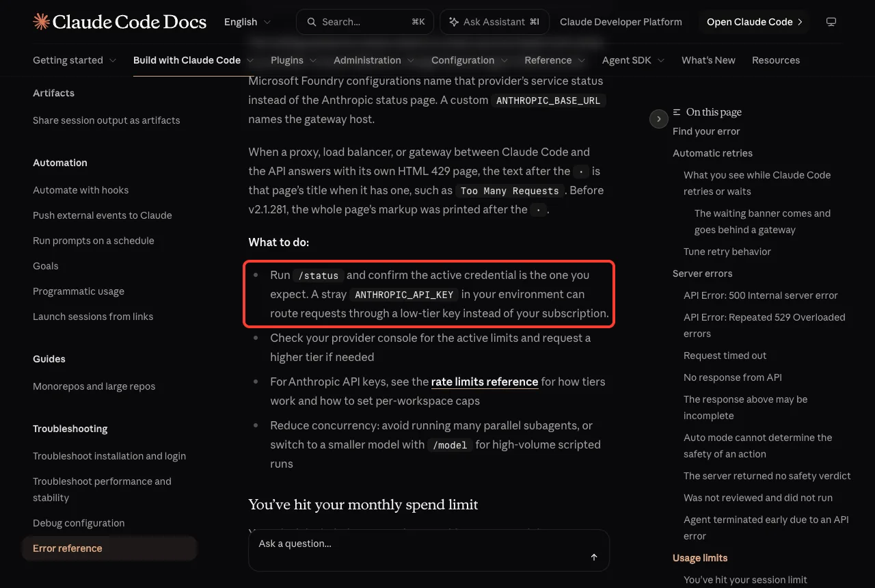Screen dimensions: 875x588
Task: Expand the Build with Claude Code menu
Action: [x=193, y=60]
